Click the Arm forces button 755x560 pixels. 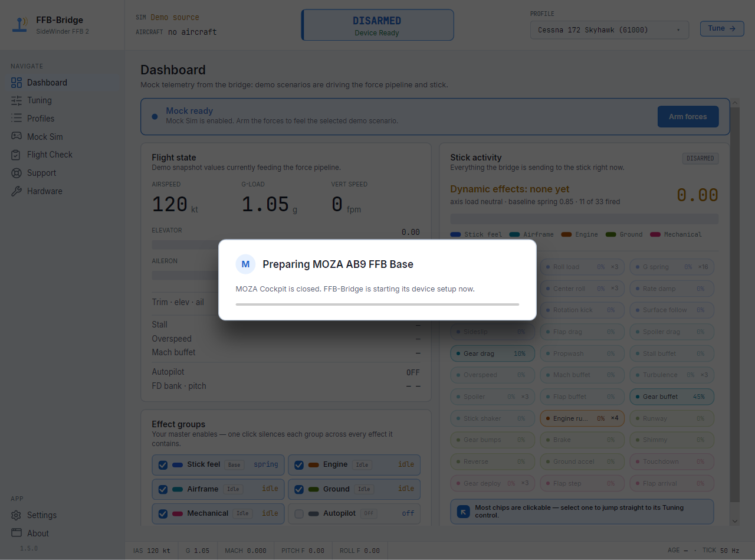pyautogui.click(x=688, y=117)
